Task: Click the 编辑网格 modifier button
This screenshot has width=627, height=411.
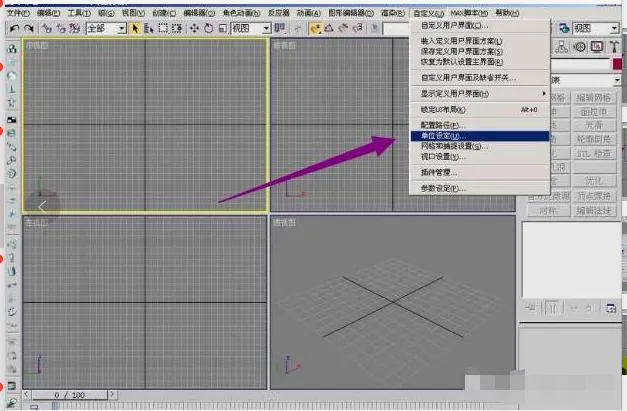Action: 594,98
